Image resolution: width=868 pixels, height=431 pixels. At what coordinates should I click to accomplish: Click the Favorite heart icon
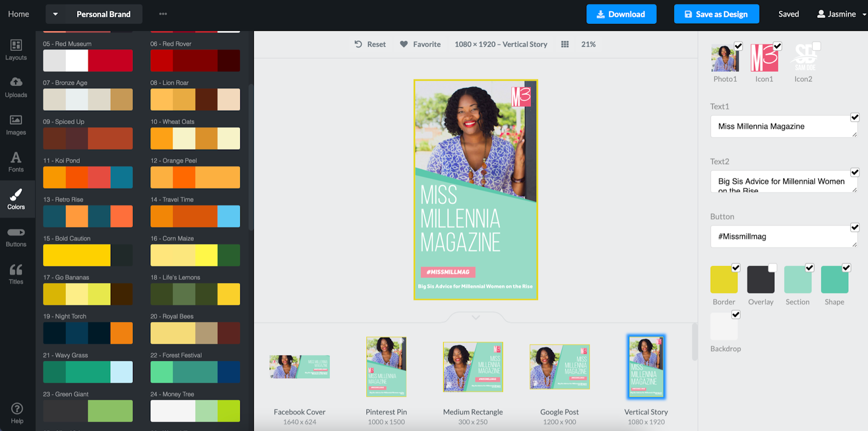click(404, 44)
